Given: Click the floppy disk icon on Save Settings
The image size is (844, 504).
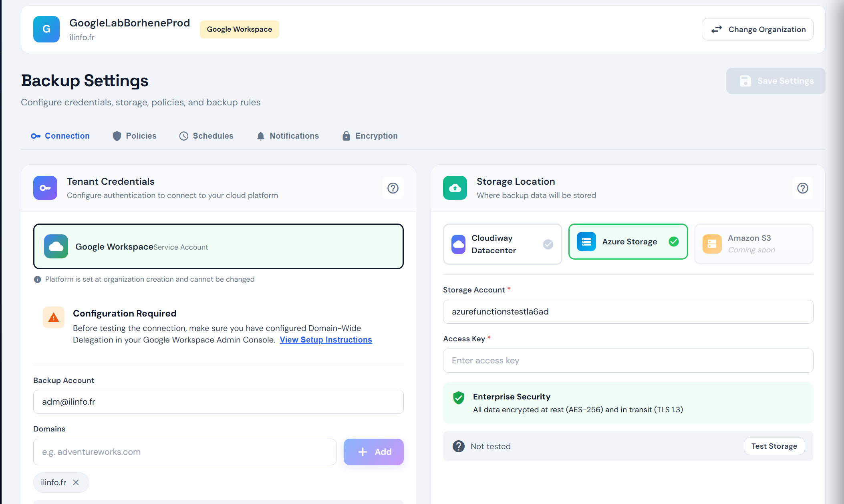Looking at the screenshot, I should [745, 81].
